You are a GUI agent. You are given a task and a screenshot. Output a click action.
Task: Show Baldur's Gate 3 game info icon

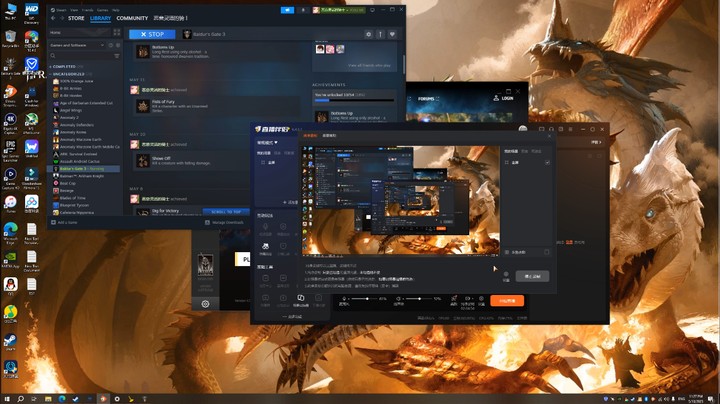pyautogui.click(x=380, y=34)
